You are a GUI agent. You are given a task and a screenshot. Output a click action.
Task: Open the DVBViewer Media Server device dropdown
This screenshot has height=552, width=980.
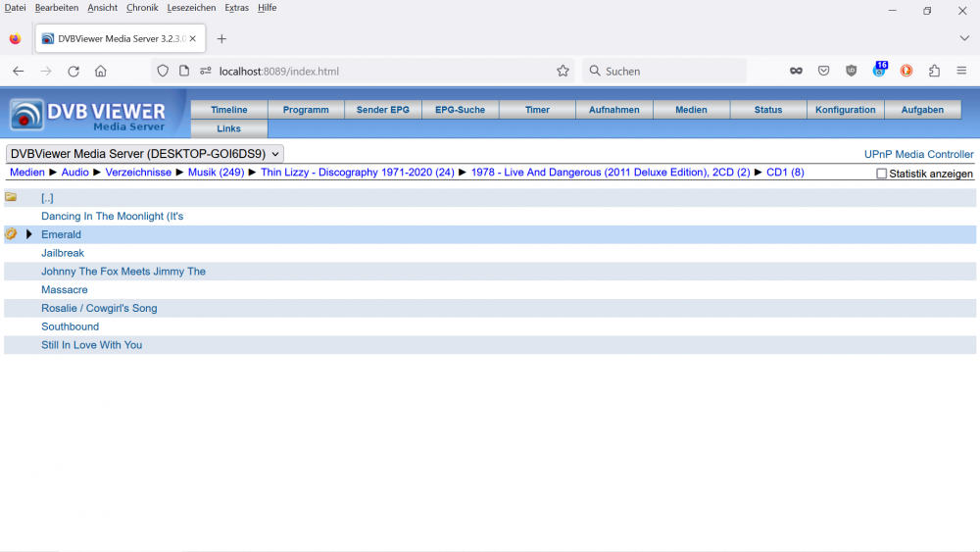[x=144, y=154]
